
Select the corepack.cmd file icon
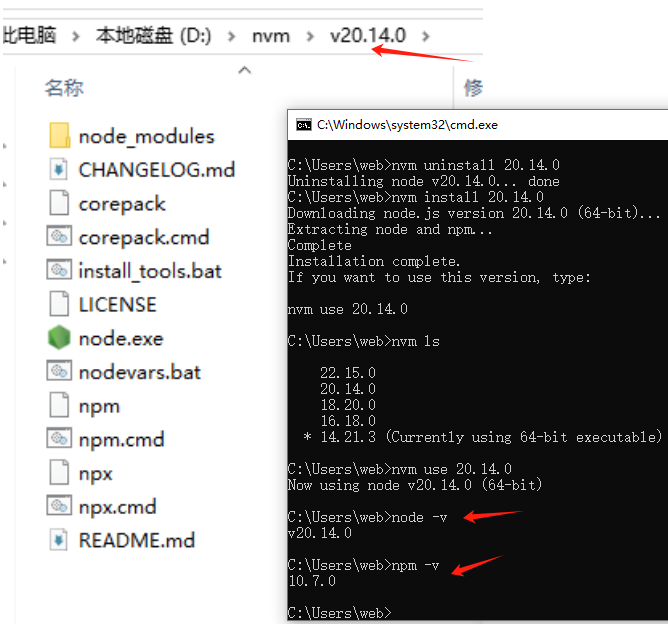[x=59, y=237]
